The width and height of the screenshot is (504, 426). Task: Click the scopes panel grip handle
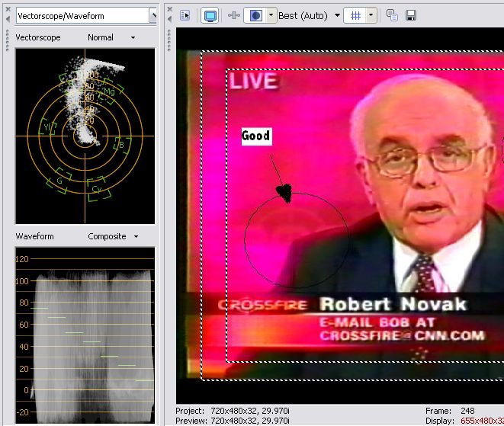pyautogui.click(x=7, y=41)
